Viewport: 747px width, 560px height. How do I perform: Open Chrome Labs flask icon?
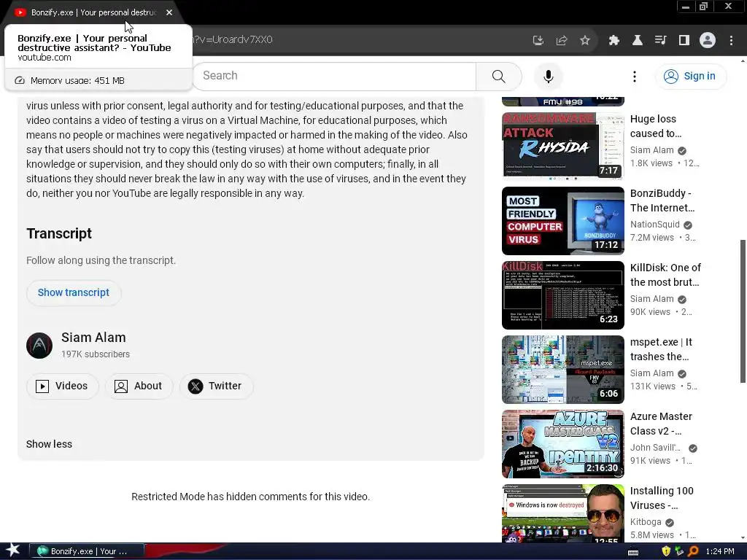point(637,40)
